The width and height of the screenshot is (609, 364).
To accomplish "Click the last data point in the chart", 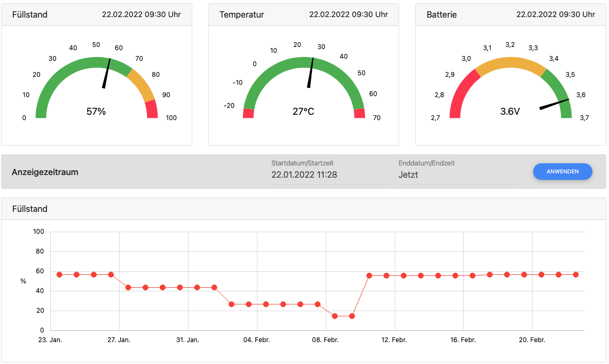I will click(576, 274).
